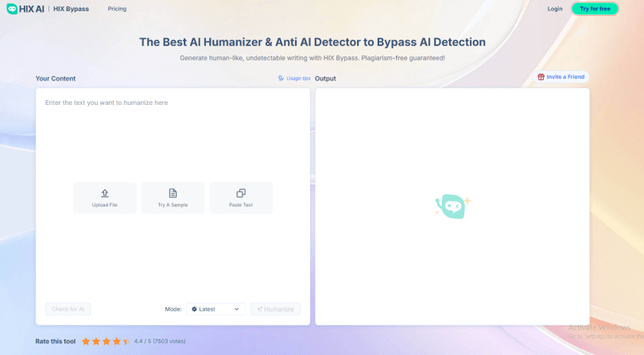The width and height of the screenshot is (644, 355).
Task: Focus the humanize text input area
Action: pos(173,135)
